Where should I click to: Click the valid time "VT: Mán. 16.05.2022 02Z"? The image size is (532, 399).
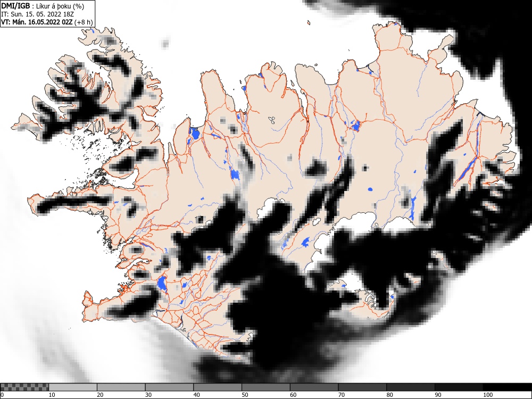click(x=37, y=22)
